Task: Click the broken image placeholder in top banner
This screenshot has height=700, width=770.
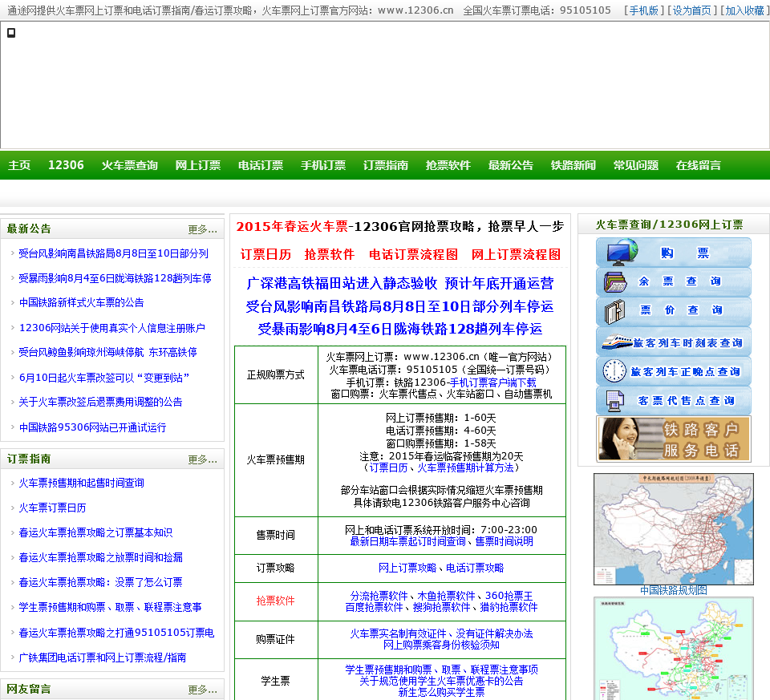Action: 11,33
